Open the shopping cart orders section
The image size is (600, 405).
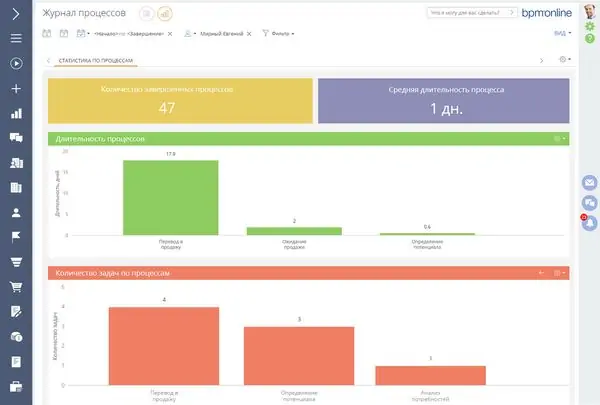point(15,287)
